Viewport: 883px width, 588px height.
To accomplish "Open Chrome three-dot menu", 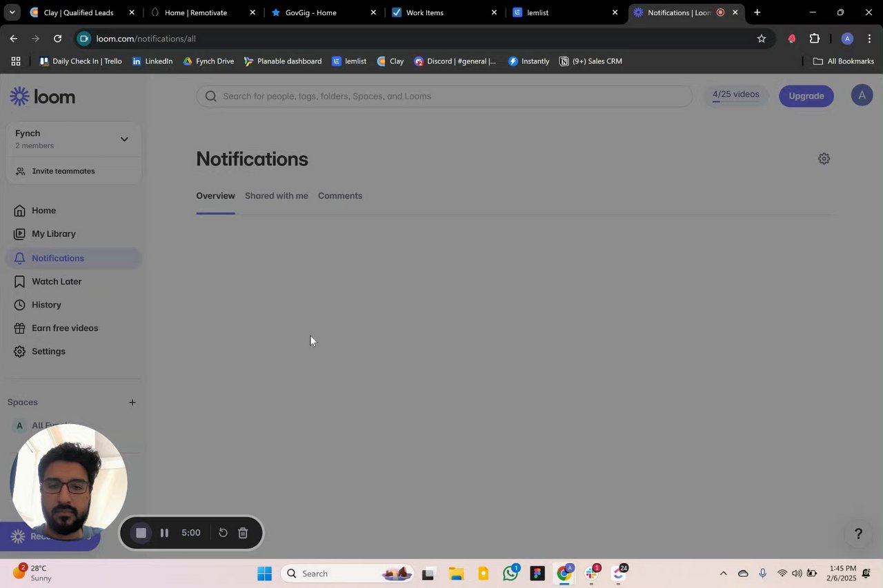I will [x=870, y=39].
